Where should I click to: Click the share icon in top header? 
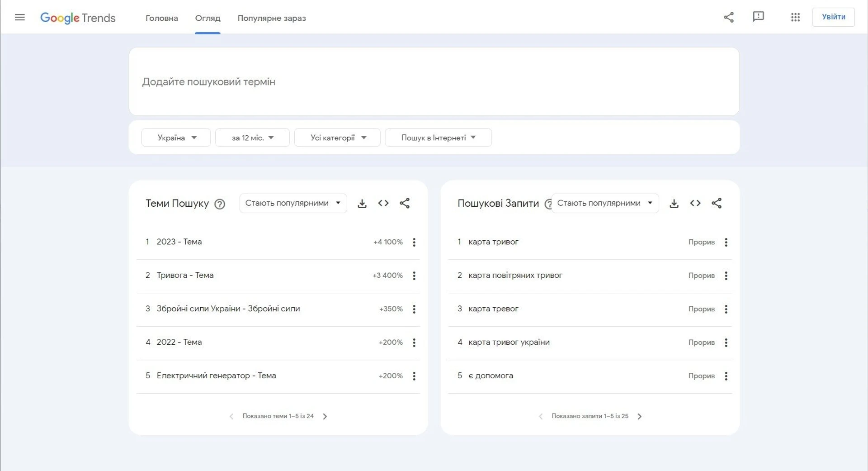pos(728,17)
